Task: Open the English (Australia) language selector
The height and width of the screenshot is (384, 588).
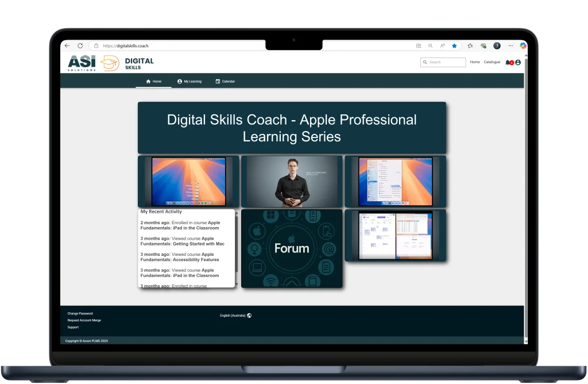Action: pos(235,316)
